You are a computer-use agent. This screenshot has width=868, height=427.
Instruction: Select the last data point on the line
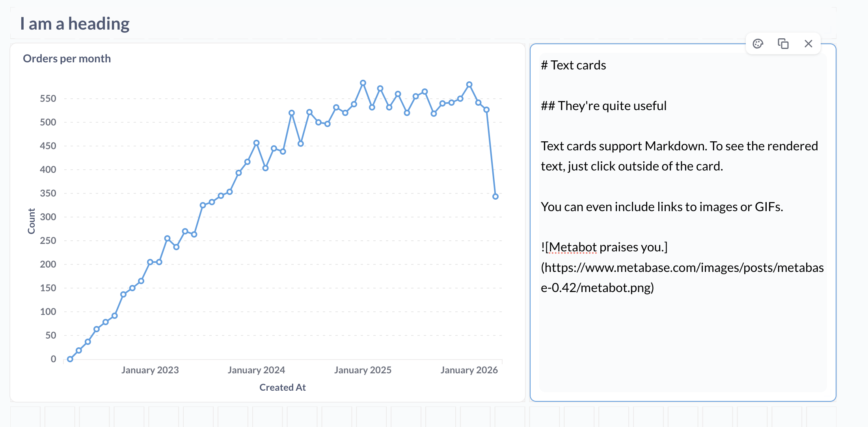(x=495, y=197)
